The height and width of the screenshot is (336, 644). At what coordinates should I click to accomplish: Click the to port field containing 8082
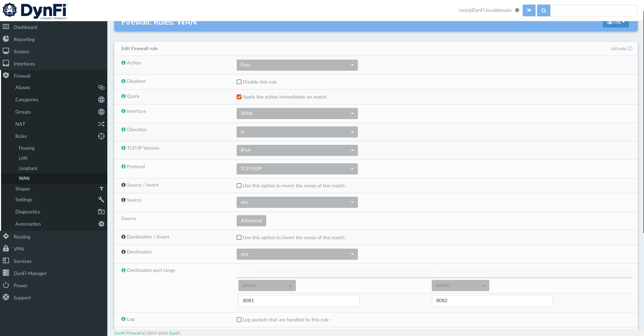[x=492, y=301]
